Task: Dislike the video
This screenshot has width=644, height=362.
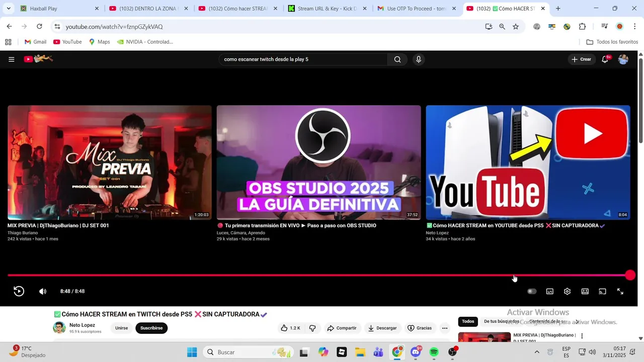Action: pos(312,328)
